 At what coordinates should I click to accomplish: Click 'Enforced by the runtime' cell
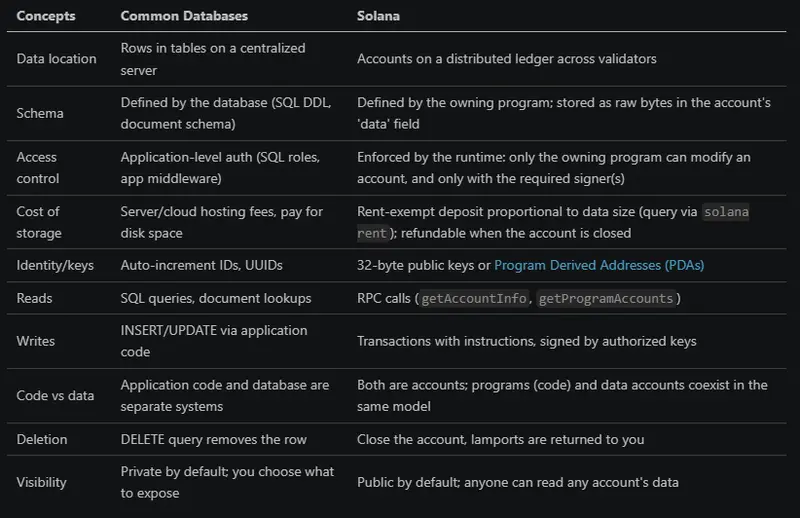click(554, 168)
